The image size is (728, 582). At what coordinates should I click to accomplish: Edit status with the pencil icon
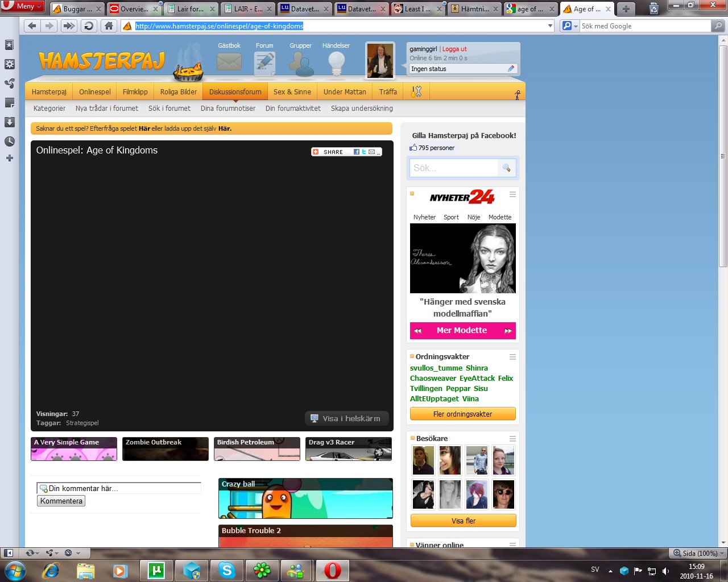[511, 69]
